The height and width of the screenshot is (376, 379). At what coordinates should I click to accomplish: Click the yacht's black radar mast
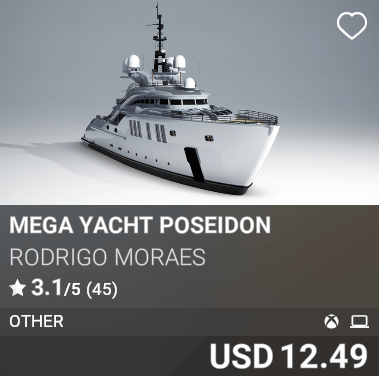tap(160, 35)
